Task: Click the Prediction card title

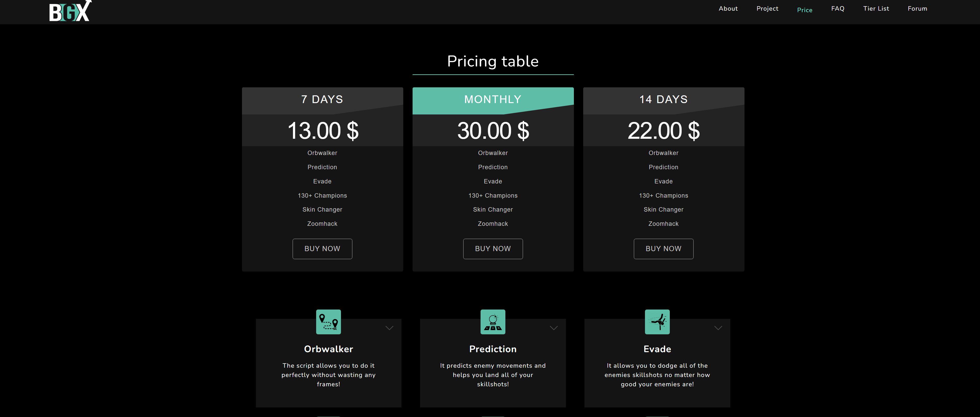Action: pos(493,349)
